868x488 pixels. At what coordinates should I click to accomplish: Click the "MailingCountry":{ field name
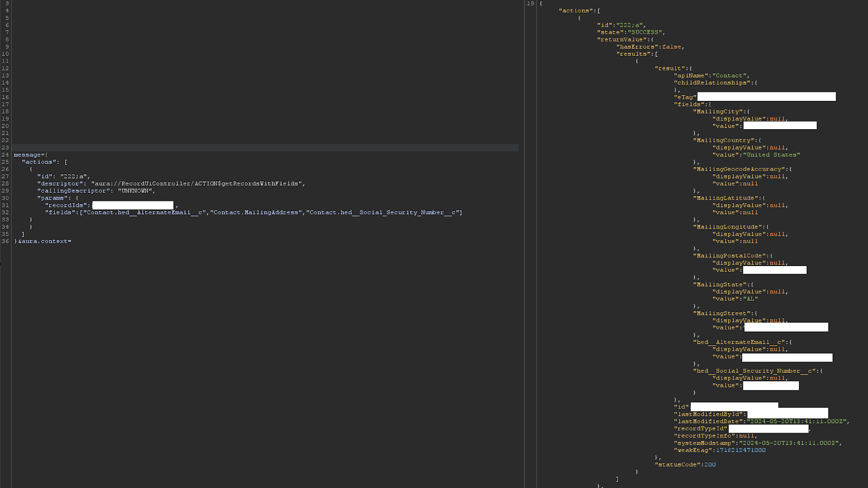(x=727, y=140)
